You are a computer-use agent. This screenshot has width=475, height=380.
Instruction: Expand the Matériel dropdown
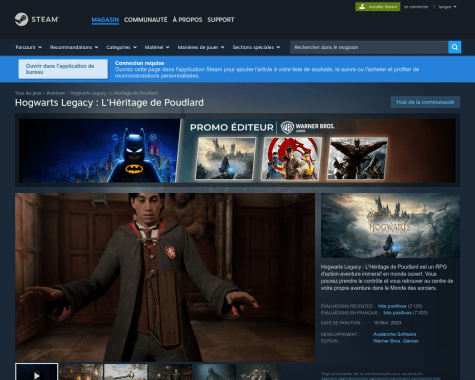tap(157, 47)
